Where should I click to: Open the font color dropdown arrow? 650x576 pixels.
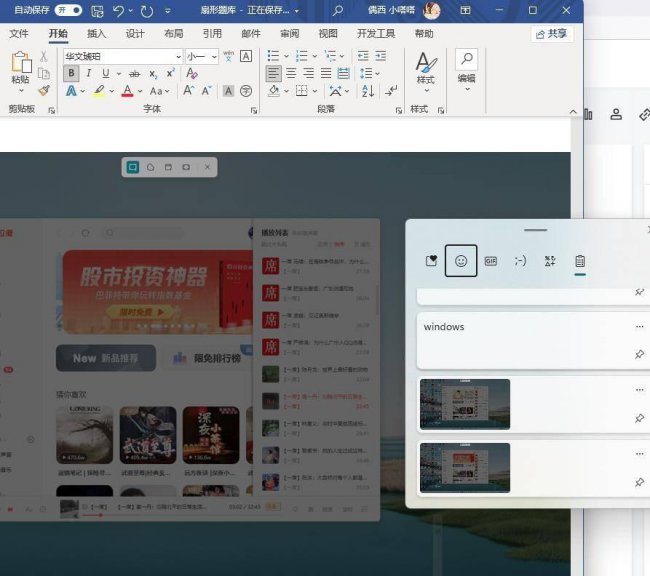coord(140,91)
